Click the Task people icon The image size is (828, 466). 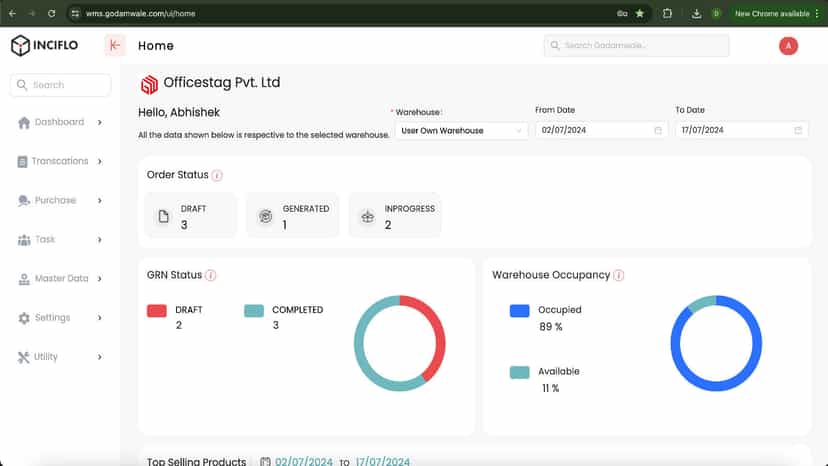point(24,240)
